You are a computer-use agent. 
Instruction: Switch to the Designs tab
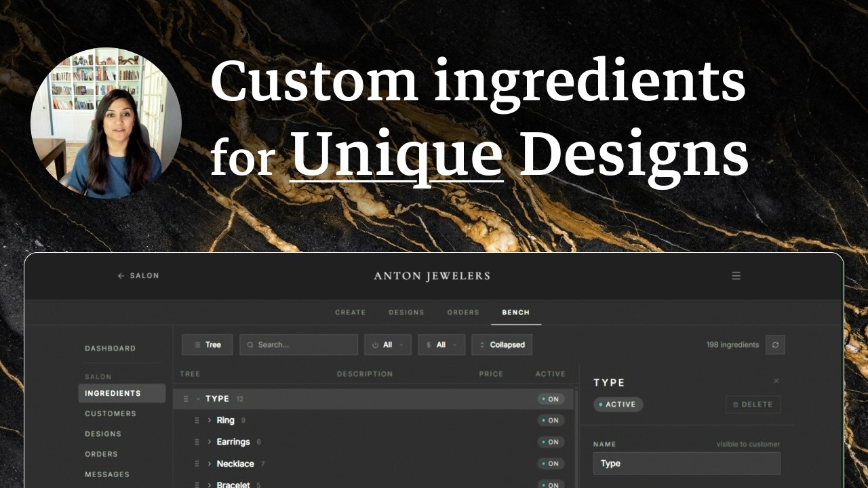click(x=406, y=312)
